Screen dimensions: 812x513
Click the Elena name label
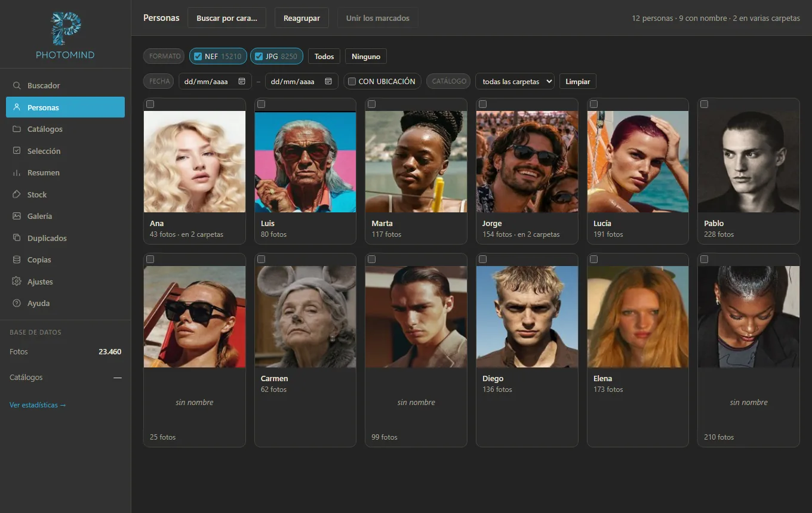[602, 379]
